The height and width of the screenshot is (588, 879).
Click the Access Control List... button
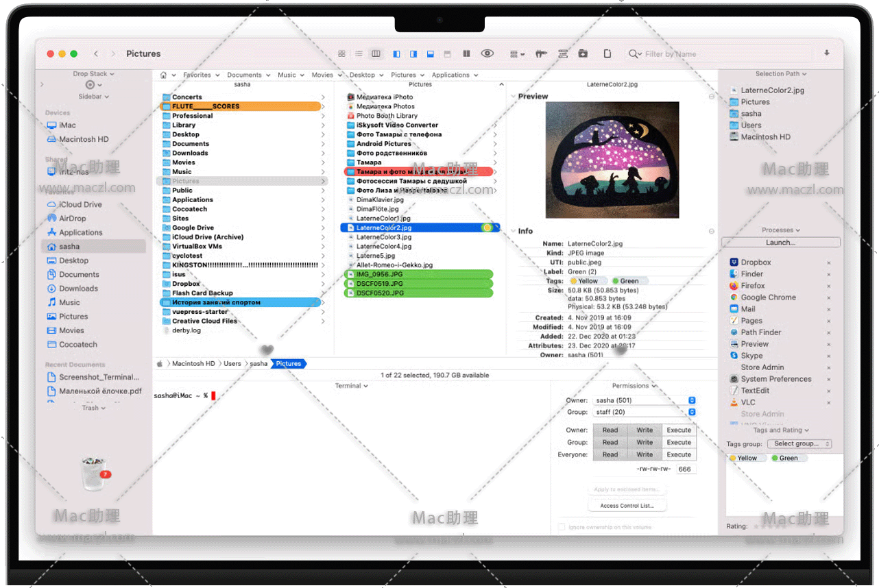(627, 506)
